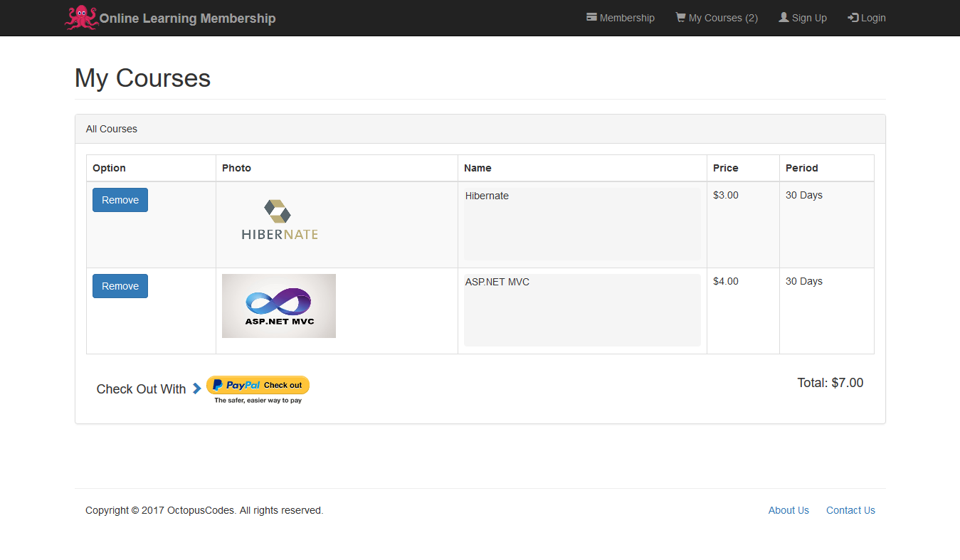
Task: Click the ASP.NET MVC name text box
Action: (582, 310)
